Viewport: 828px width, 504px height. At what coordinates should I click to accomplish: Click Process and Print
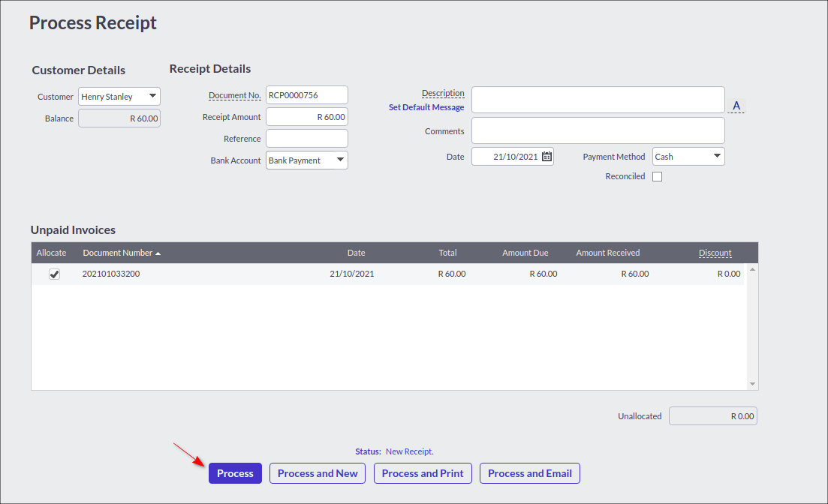coord(423,473)
